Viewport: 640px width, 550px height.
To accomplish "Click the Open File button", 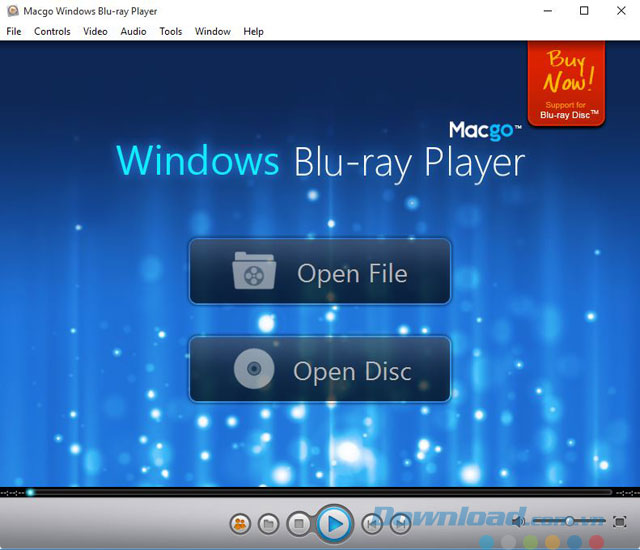I will click(x=320, y=271).
